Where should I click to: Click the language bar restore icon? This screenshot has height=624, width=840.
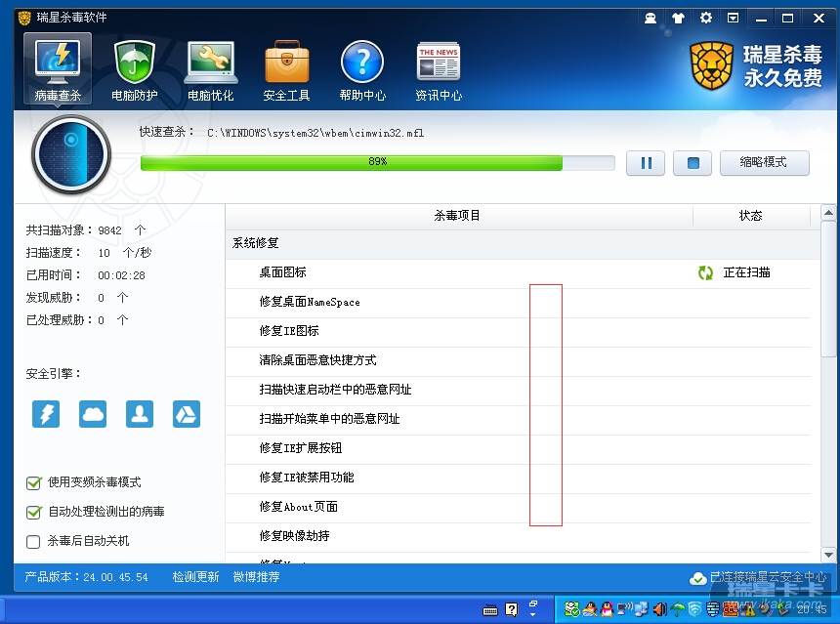point(533,603)
